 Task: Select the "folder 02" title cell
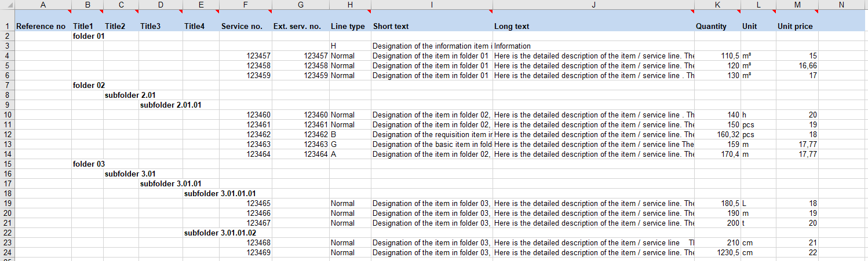(x=87, y=85)
